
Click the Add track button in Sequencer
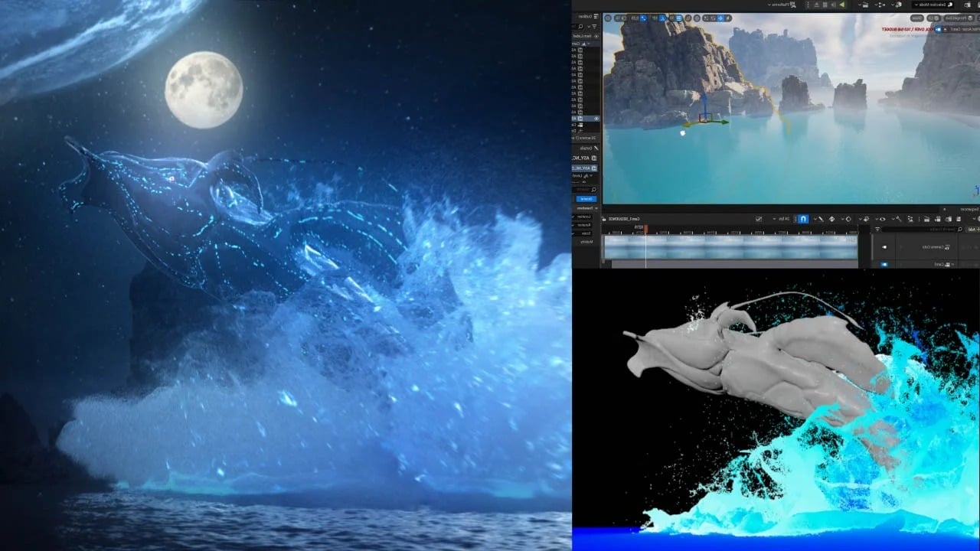click(x=971, y=229)
